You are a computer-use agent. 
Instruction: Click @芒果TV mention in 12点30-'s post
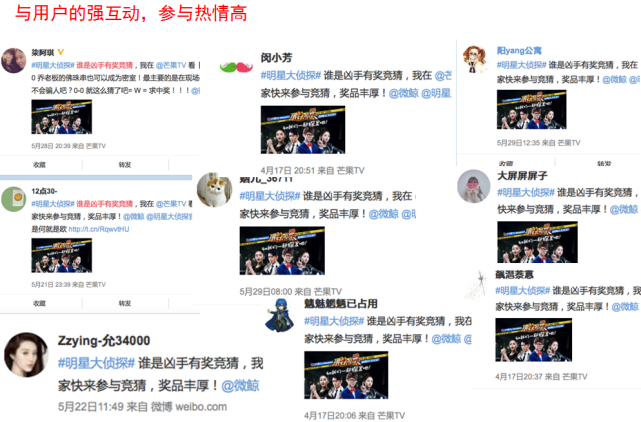pos(171,204)
